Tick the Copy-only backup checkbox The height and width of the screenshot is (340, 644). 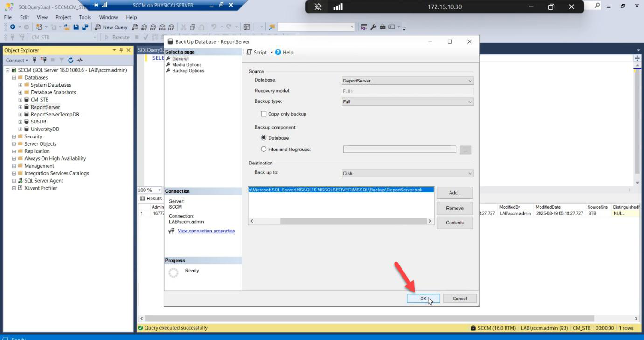click(264, 114)
